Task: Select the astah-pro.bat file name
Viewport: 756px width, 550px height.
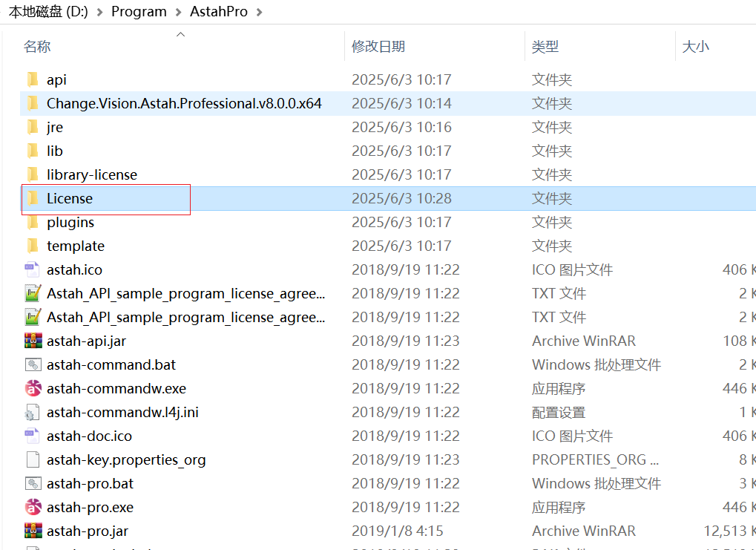Action: (90, 483)
